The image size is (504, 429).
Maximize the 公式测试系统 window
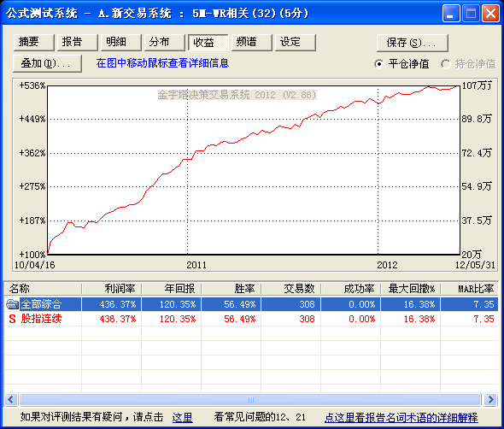[x=471, y=14]
